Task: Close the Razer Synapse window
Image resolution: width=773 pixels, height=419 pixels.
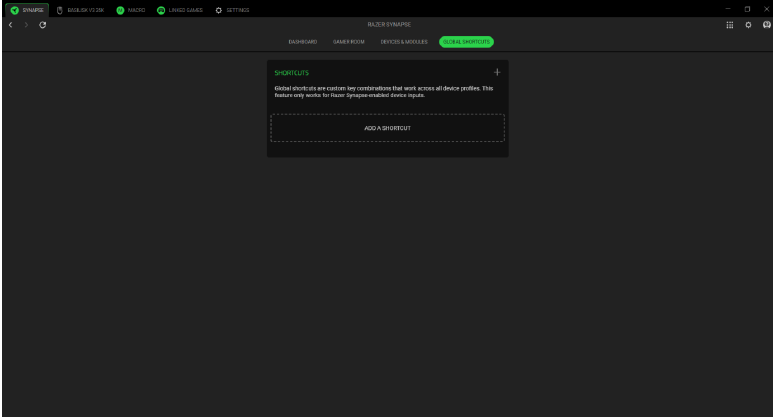Action: point(767,9)
